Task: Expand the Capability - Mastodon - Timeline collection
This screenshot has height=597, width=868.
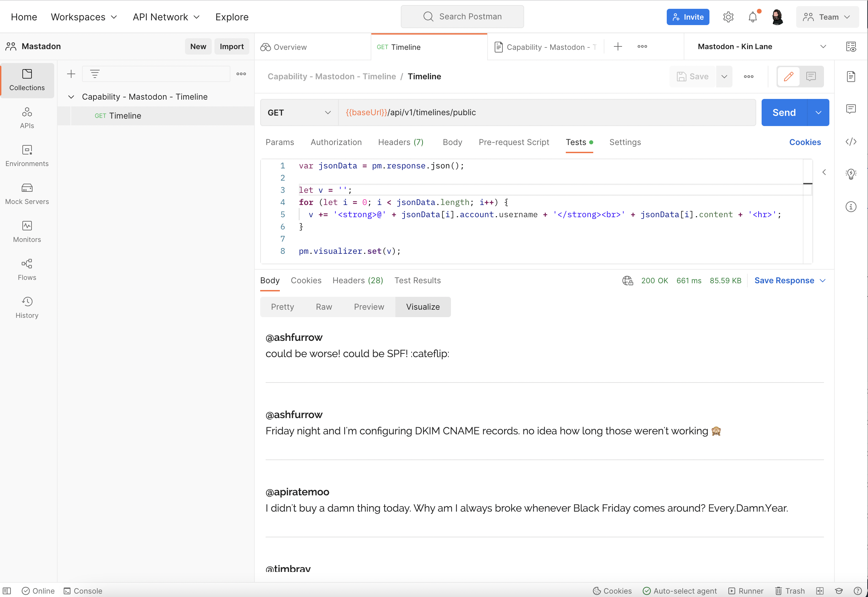Action: coord(70,96)
